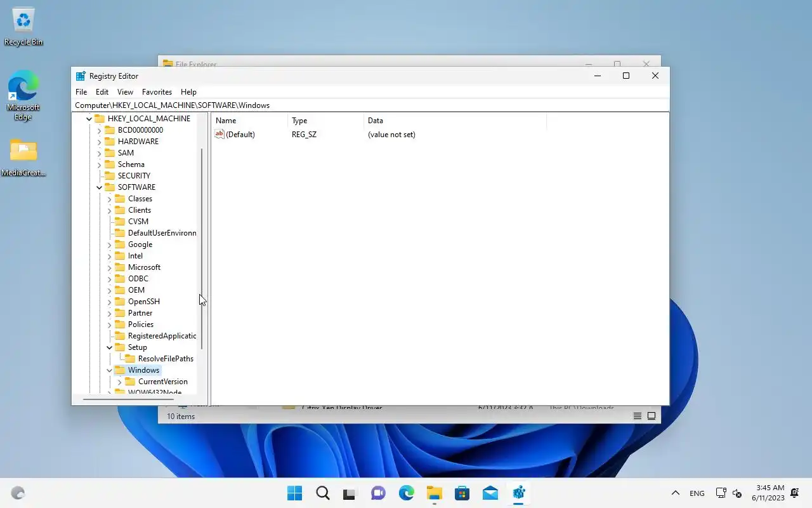
Task: Expand the Microsoft key
Action: tap(109, 267)
